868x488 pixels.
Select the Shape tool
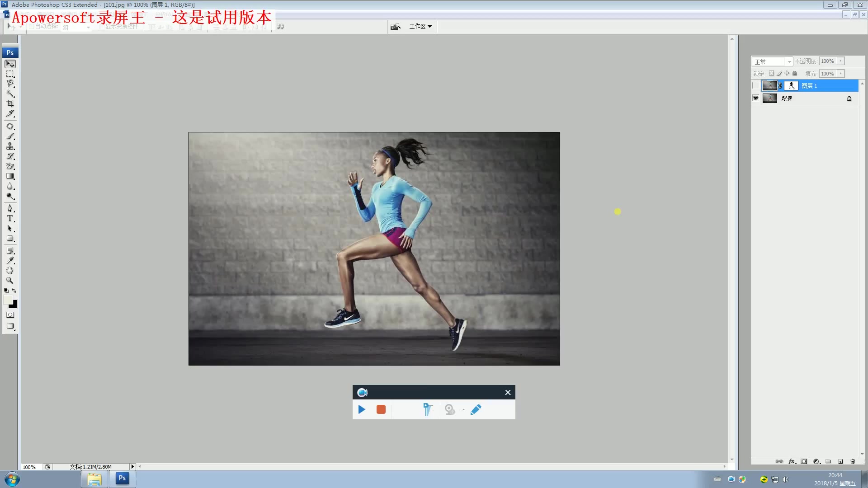tap(10, 239)
